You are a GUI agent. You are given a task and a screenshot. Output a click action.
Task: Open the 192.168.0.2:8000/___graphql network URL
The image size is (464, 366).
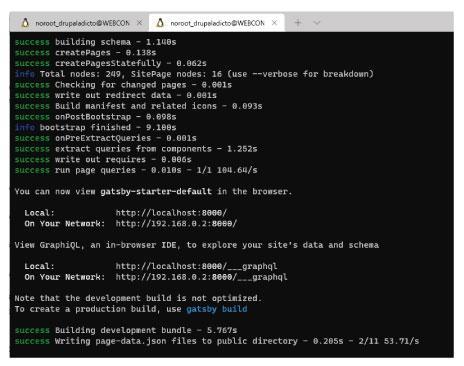(x=201, y=277)
